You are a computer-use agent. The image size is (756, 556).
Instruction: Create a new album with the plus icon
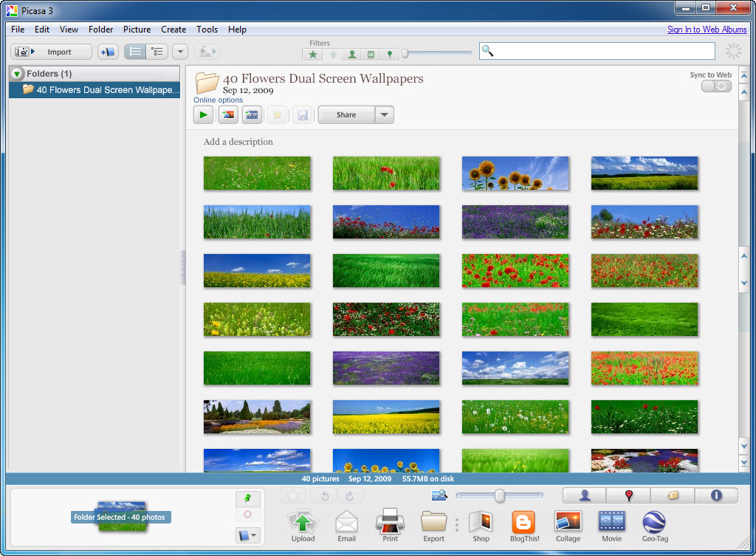click(x=108, y=52)
